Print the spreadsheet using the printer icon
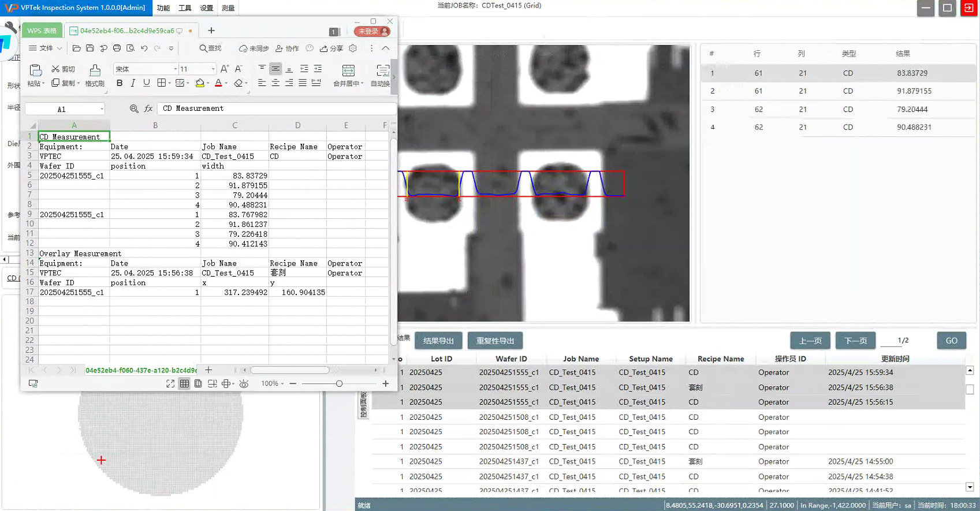This screenshot has height=511, width=980. (117, 49)
